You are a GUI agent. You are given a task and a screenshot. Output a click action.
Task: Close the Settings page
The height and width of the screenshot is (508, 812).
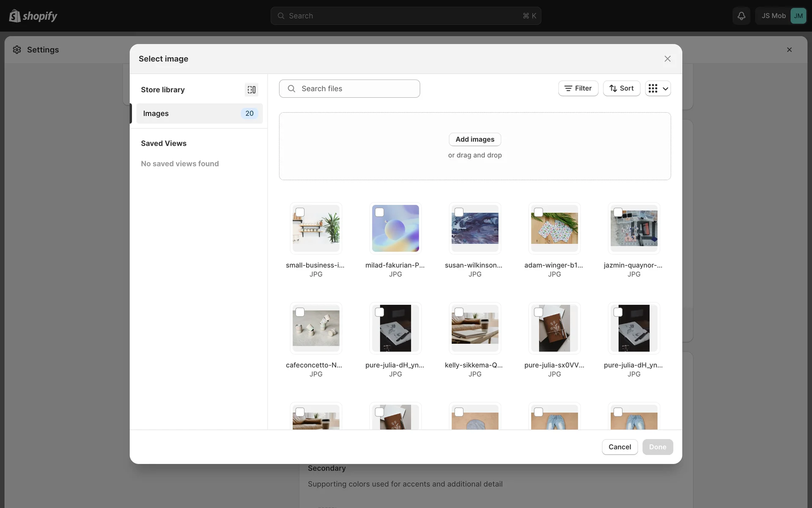point(789,50)
